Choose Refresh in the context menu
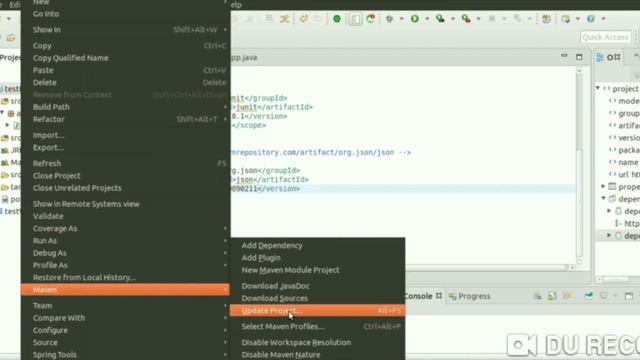640x360 pixels. point(125,163)
